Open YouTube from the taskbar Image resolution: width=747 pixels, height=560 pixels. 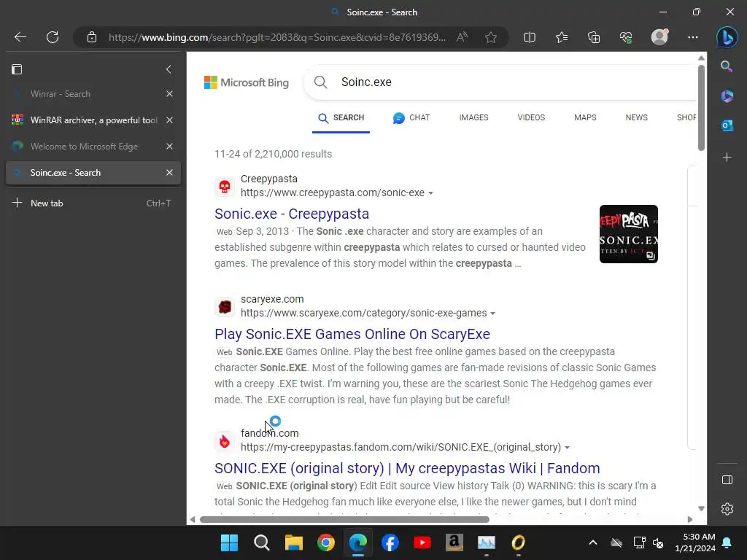click(422, 542)
